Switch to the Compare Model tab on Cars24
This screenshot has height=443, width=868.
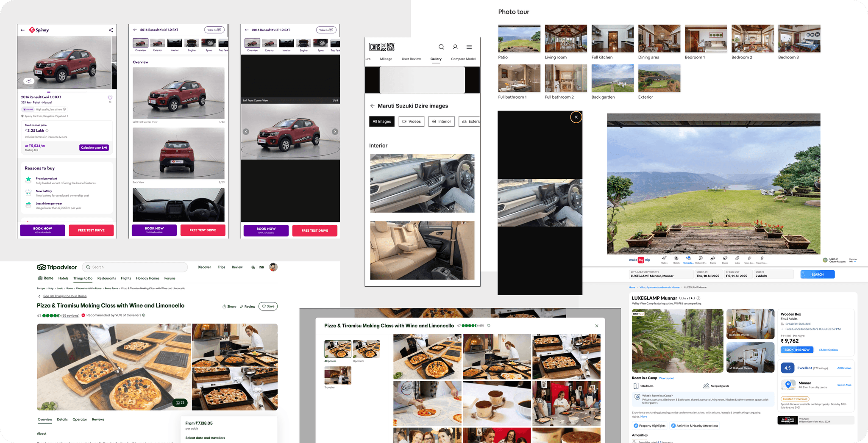pos(463,59)
